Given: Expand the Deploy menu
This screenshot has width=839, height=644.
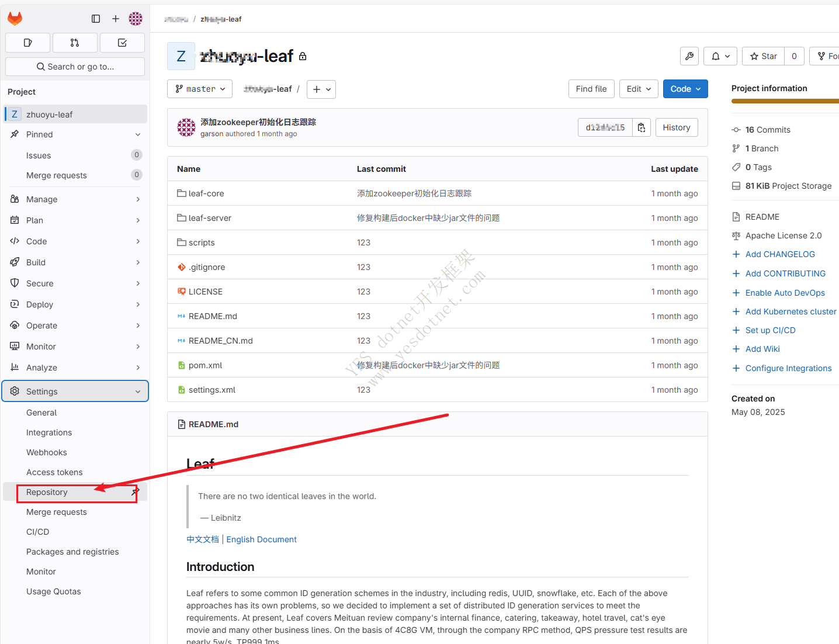Looking at the screenshot, I should click(x=75, y=304).
